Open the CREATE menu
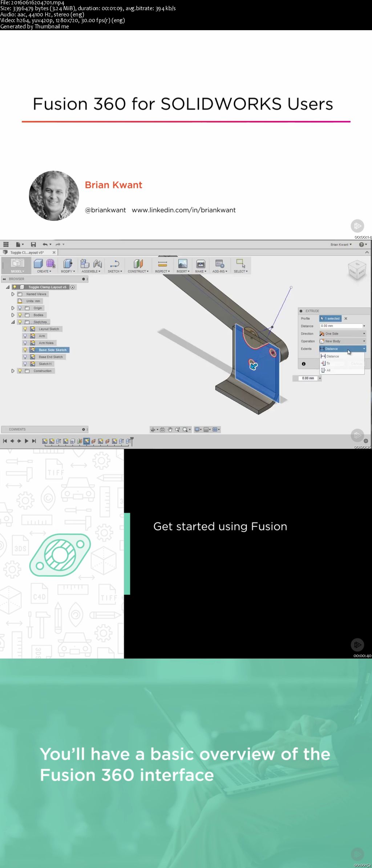Viewport: 372px width, 868px height. [x=44, y=271]
